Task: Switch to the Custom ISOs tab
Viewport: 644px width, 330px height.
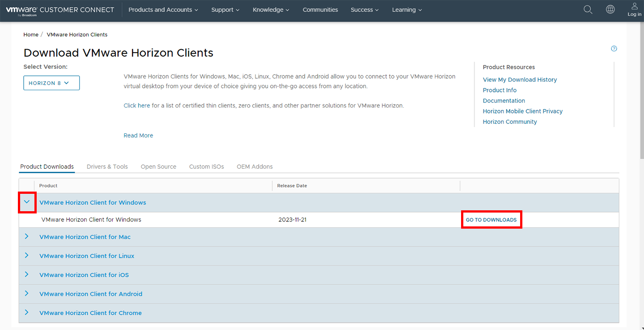Action: (x=207, y=167)
